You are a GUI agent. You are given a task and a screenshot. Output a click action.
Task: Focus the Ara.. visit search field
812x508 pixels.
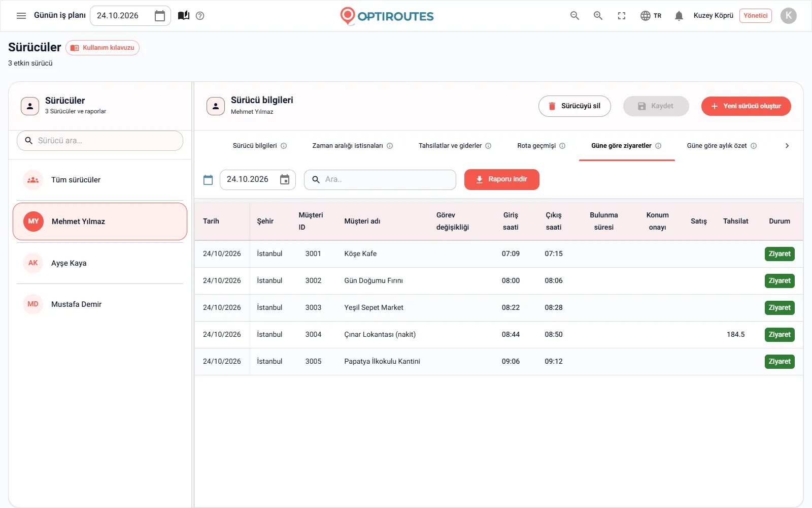click(x=380, y=180)
